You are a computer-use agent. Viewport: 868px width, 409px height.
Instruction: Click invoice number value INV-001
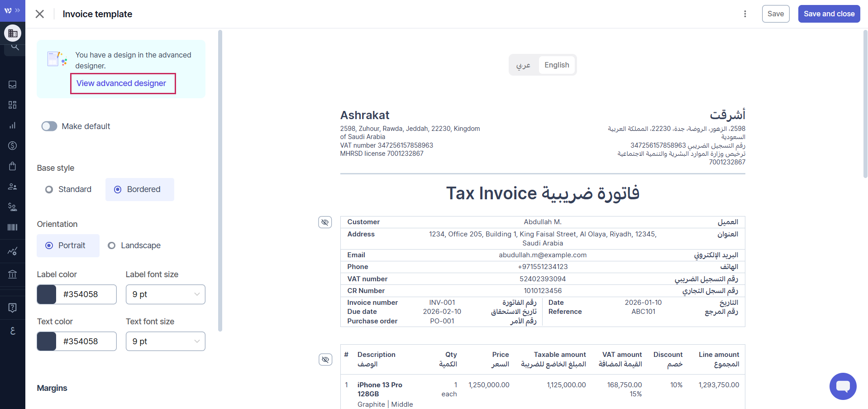pos(442,303)
